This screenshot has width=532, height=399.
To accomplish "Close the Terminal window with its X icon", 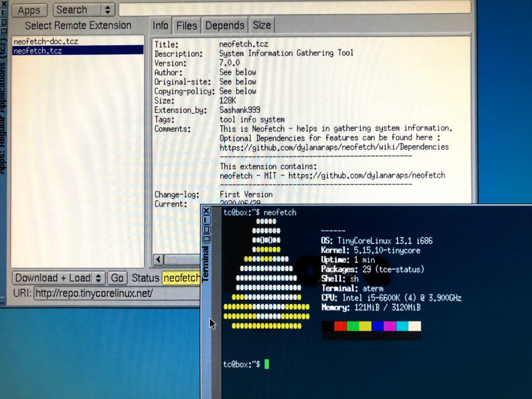I will click(206, 211).
